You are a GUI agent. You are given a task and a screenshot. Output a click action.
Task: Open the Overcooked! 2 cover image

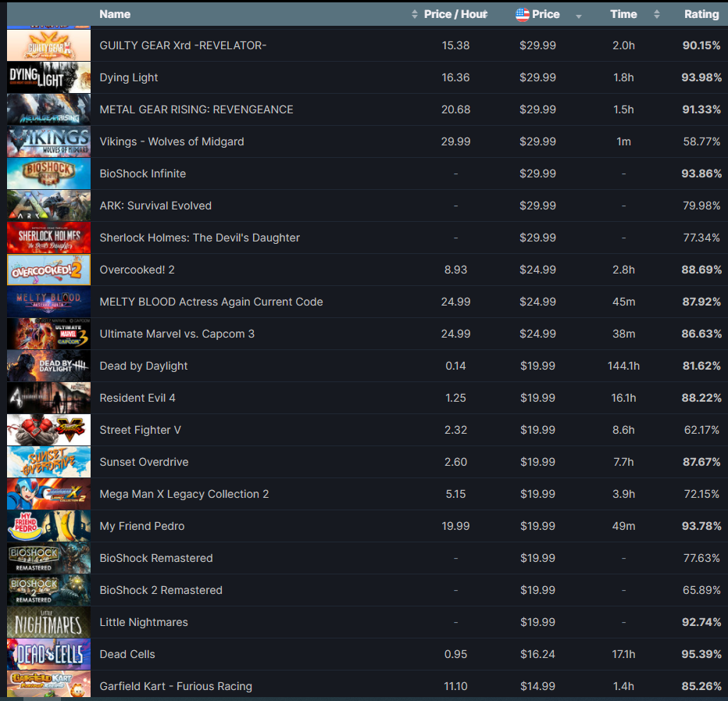click(x=48, y=270)
